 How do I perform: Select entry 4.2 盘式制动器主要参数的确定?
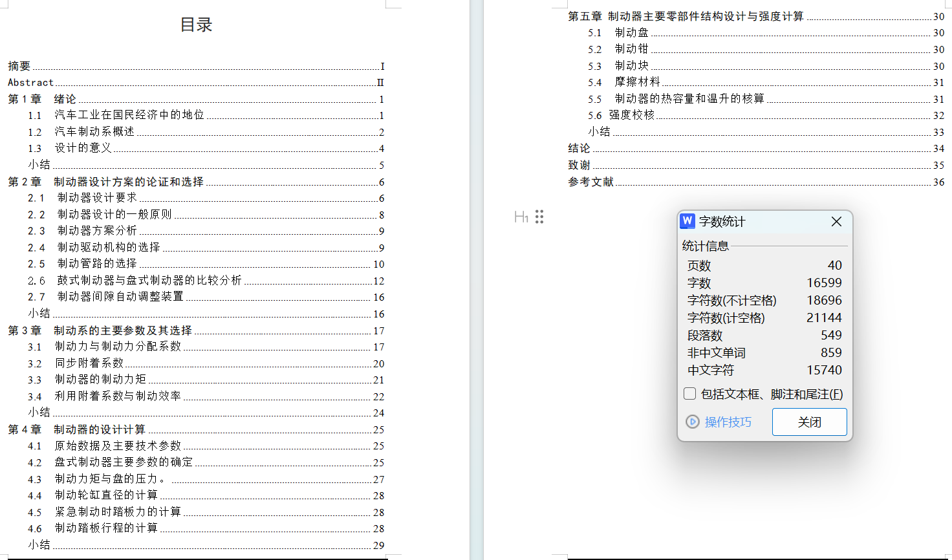pos(206,462)
